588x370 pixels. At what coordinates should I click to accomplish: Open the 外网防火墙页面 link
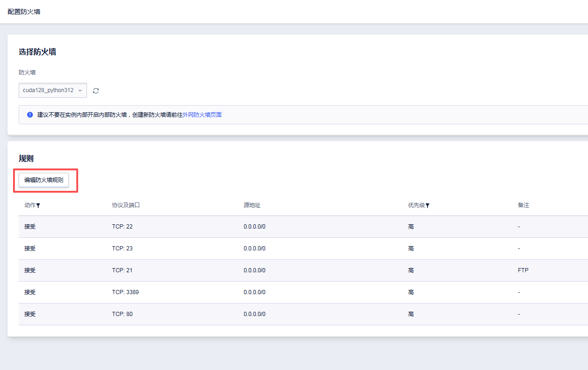coord(202,114)
